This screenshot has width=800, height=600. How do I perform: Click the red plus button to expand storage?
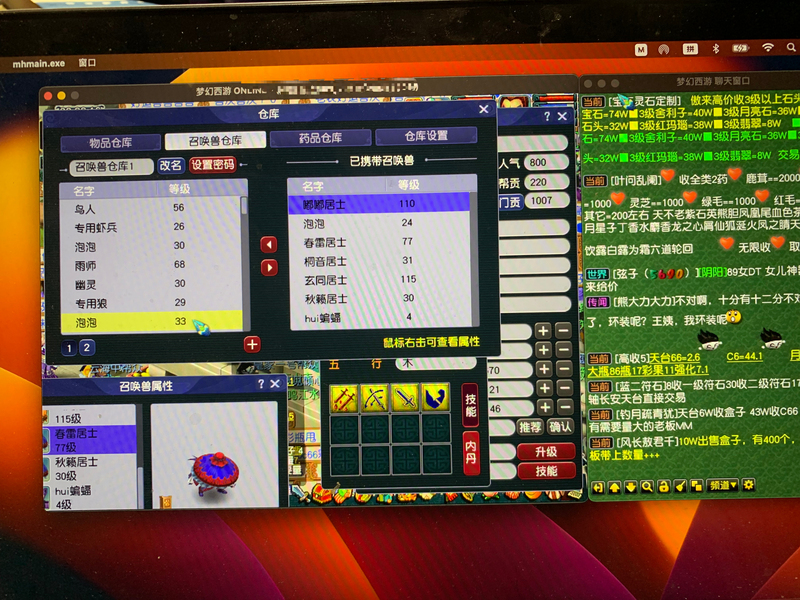[252, 344]
